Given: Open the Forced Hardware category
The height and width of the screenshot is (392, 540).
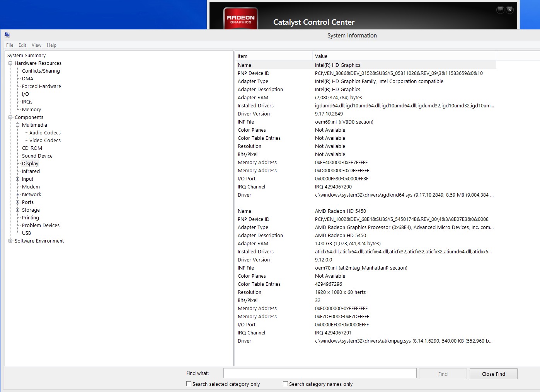Looking at the screenshot, I should (x=41, y=86).
